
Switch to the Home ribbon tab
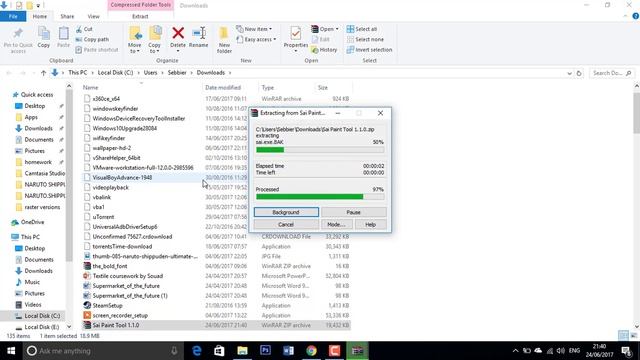pyautogui.click(x=40, y=16)
